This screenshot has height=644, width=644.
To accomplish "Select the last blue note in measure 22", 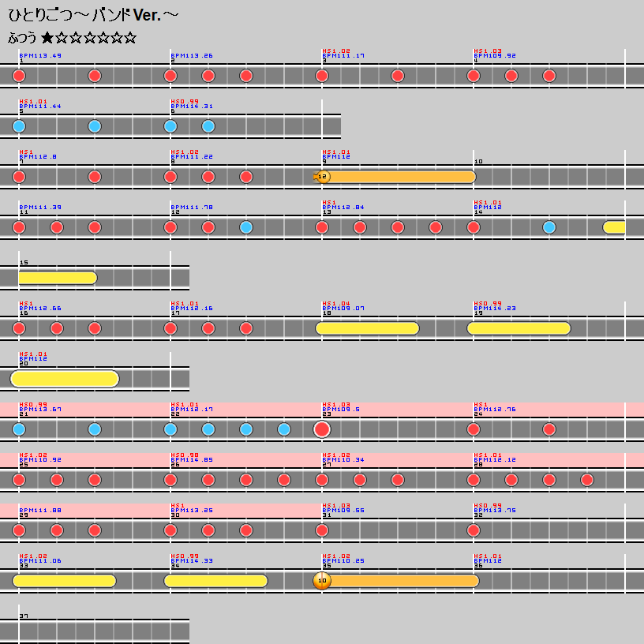I will click(284, 429).
